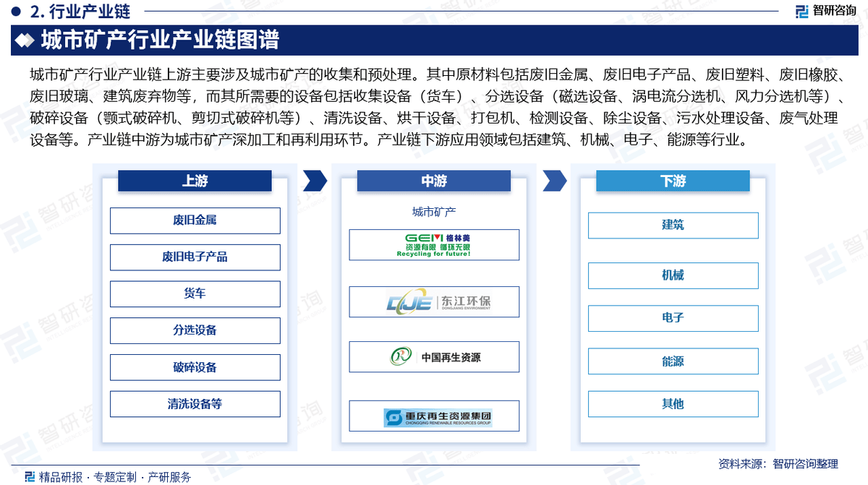The width and height of the screenshot is (868, 485).
Task: Click the 废旧金属 box
Action: pos(195,220)
